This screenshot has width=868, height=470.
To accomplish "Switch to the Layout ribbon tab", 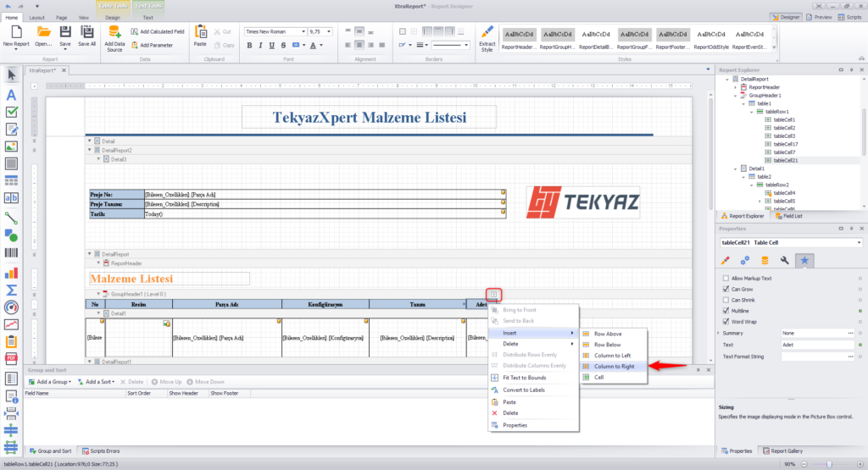I will [37, 17].
